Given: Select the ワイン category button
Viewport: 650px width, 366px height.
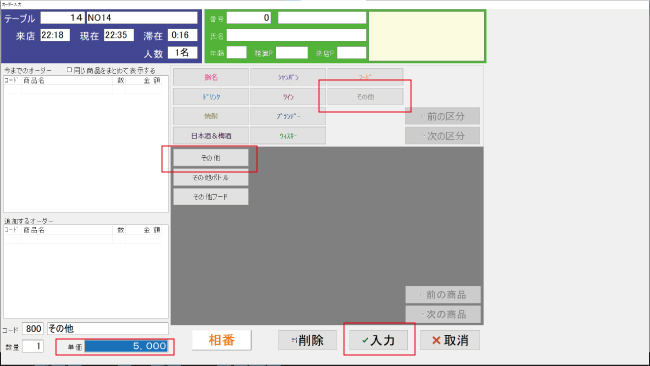Looking at the screenshot, I should [x=288, y=97].
